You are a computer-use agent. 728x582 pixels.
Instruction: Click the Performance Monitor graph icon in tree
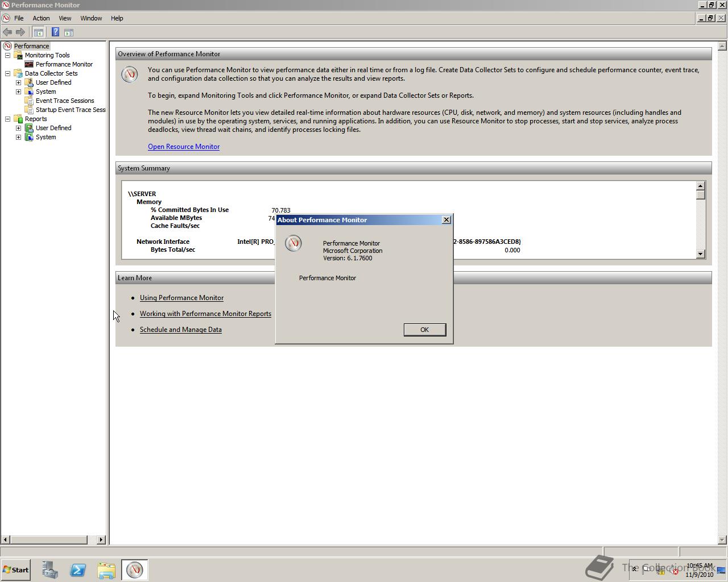pos(29,64)
